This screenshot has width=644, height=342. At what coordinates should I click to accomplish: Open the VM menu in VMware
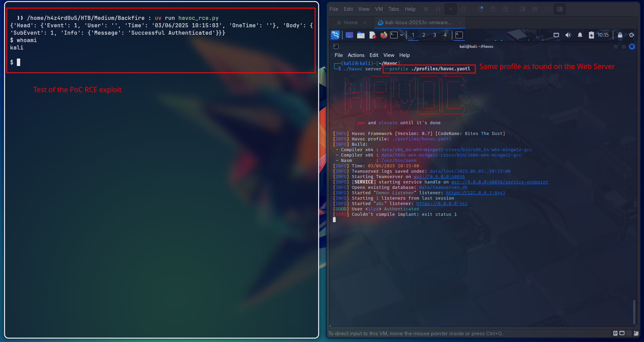click(x=379, y=9)
